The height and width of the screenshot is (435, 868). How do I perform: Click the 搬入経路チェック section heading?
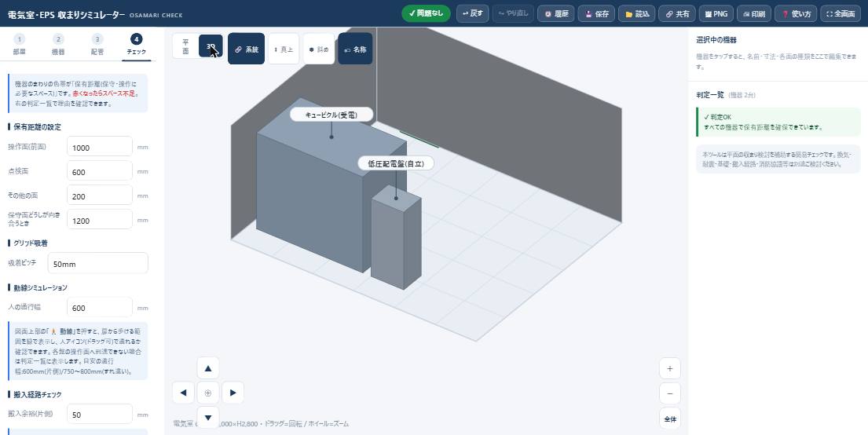pos(38,395)
